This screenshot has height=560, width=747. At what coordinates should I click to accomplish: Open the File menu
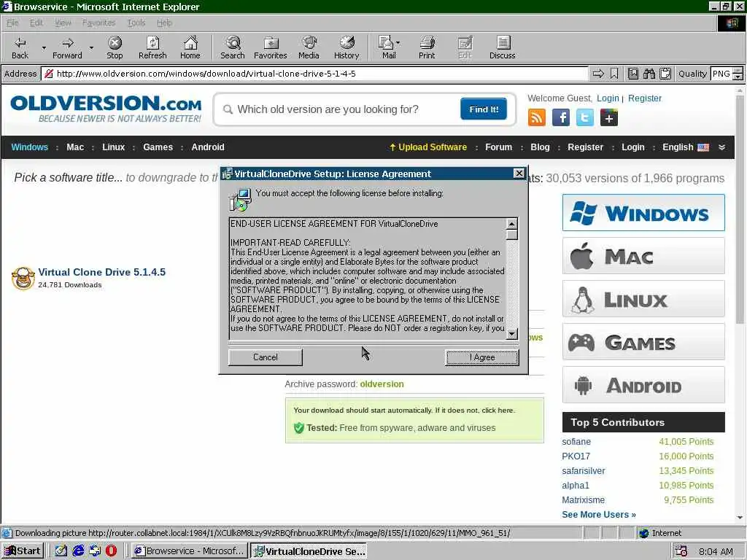[12, 23]
